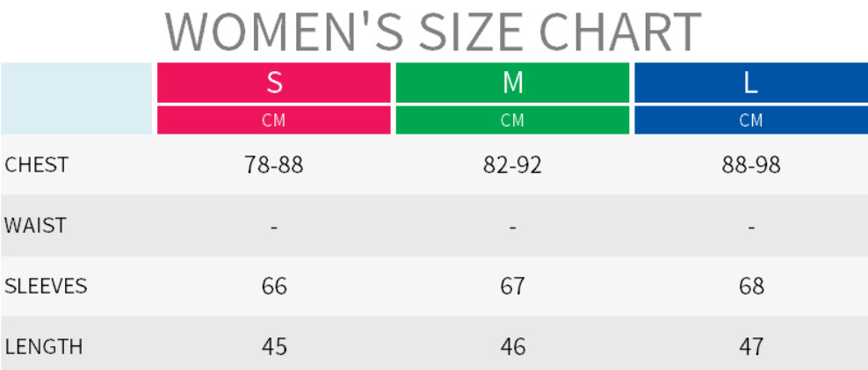Viewport: 868px width, 370px height.
Task: Click the length value 47
Action: [751, 346]
